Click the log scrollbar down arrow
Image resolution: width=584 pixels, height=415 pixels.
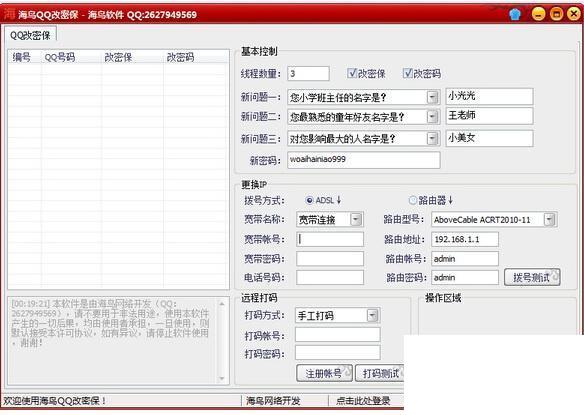(x=222, y=378)
